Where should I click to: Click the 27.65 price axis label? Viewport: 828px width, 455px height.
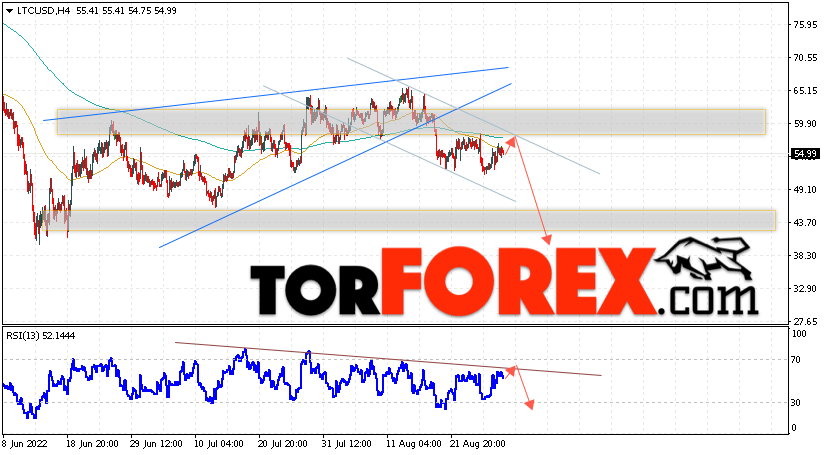point(805,321)
